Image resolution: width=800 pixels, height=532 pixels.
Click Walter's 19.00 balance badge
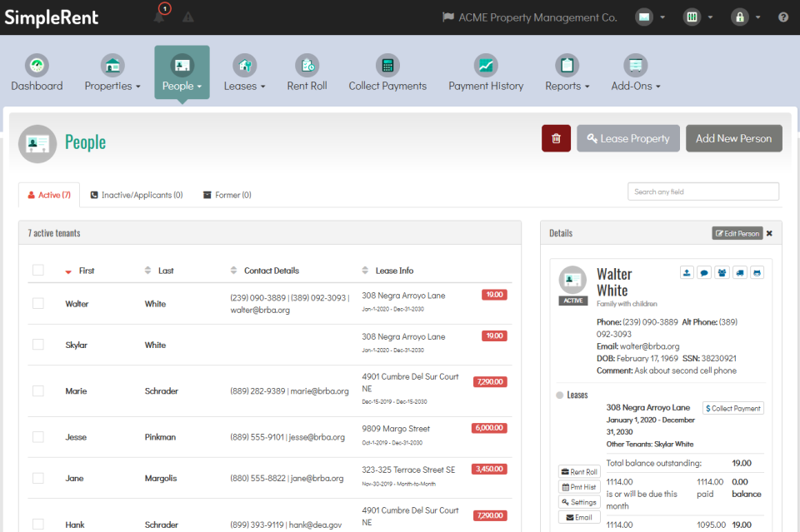pyautogui.click(x=494, y=295)
